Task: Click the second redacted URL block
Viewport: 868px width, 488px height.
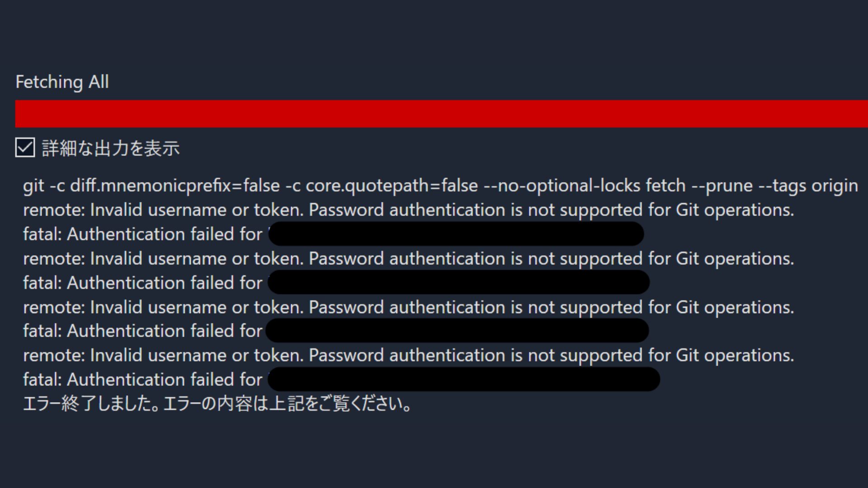Action: [458, 282]
